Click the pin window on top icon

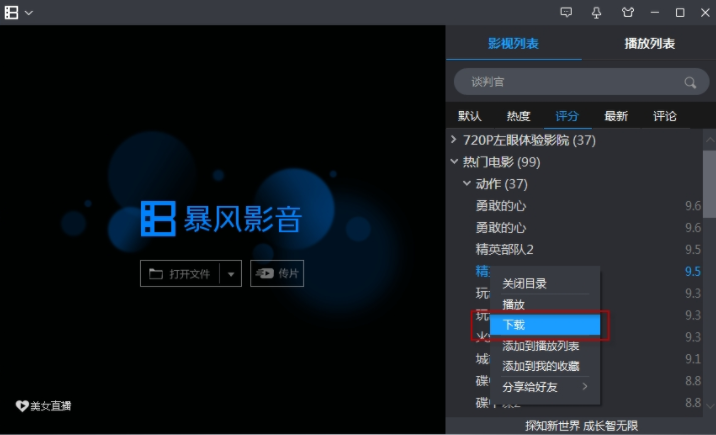pyautogui.click(x=596, y=12)
